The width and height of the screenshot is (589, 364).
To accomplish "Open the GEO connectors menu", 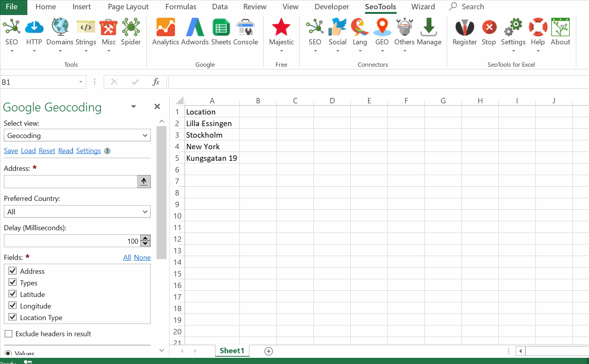I will [382, 35].
